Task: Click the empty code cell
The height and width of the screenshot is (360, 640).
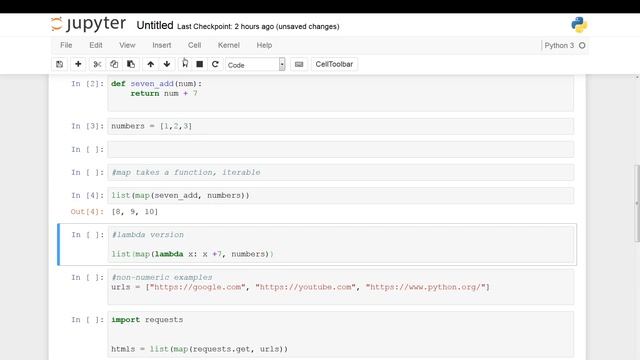Action: 340,149
